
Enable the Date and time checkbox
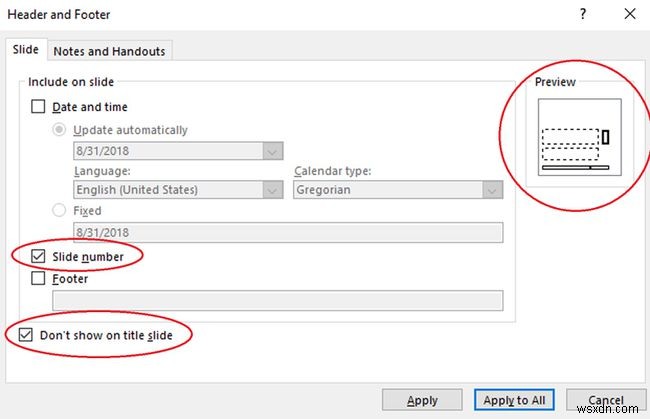[x=39, y=107]
